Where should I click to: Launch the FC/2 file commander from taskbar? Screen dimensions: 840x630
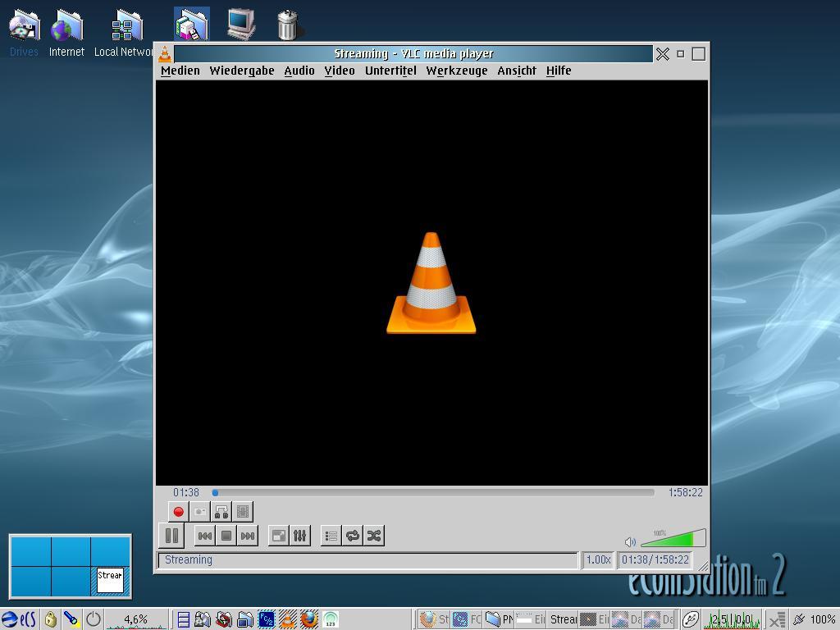pyautogui.click(x=267, y=620)
